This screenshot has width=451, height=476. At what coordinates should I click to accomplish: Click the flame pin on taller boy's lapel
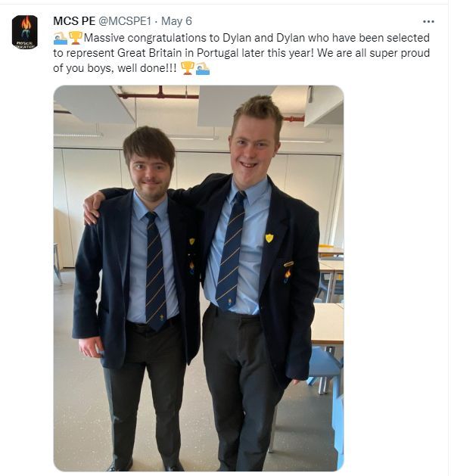pyautogui.click(x=287, y=275)
